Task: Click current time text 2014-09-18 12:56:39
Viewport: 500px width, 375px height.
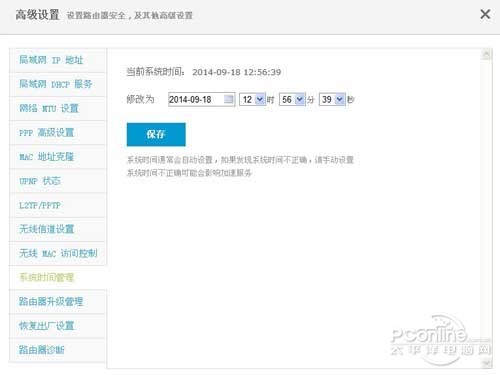Action: pyautogui.click(x=237, y=72)
